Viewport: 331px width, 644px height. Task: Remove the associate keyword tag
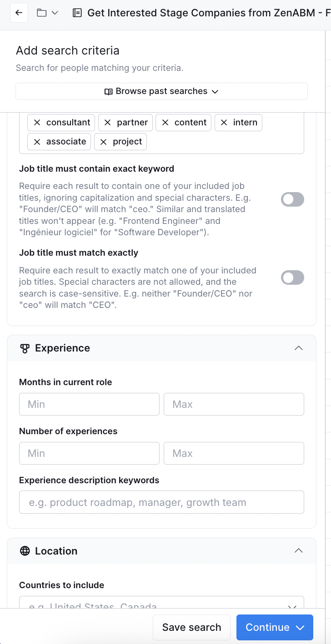click(x=37, y=142)
